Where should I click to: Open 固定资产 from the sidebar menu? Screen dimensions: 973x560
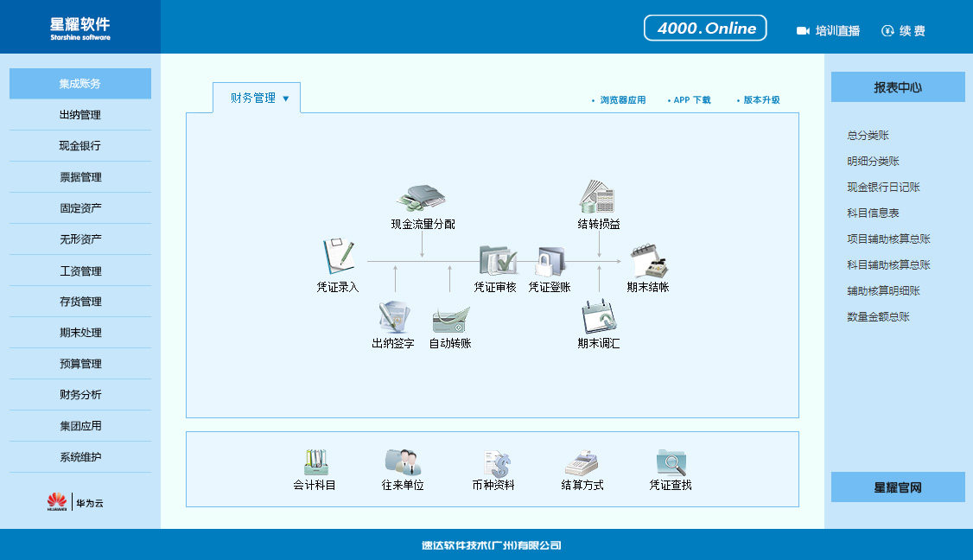80,208
